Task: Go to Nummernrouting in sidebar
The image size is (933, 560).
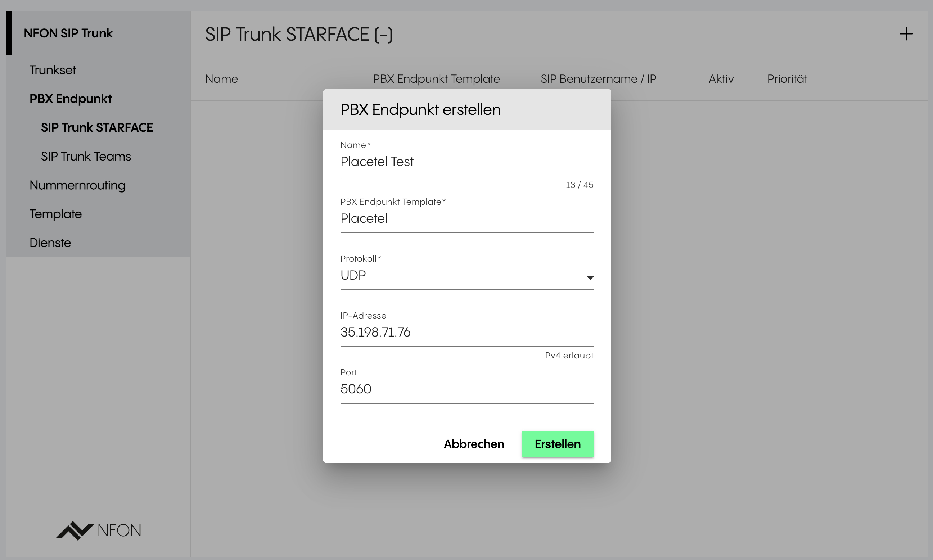Action: click(x=77, y=185)
